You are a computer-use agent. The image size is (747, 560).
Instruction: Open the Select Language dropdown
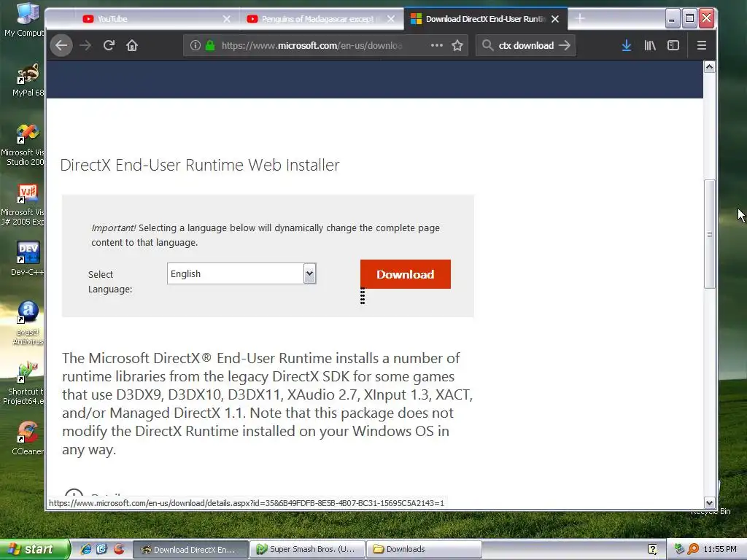(241, 274)
